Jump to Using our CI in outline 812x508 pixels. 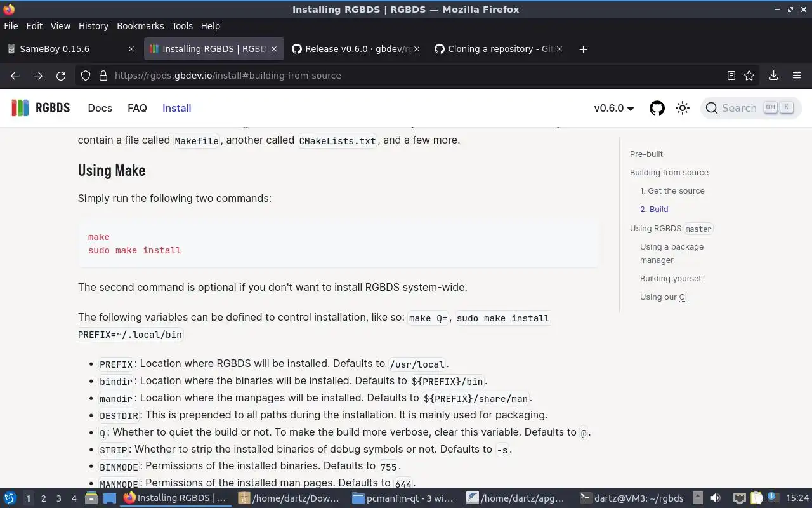pyautogui.click(x=664, y=297)
